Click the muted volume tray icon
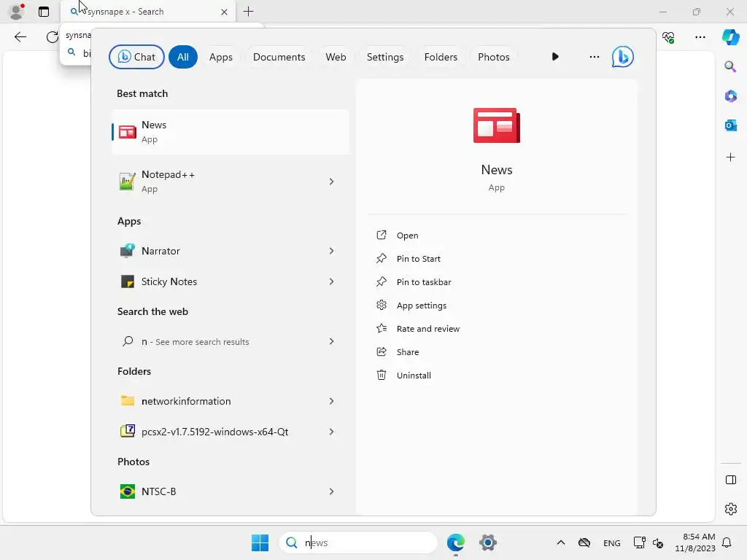Viewport: 747px width, 560px height. coord(658,542)
